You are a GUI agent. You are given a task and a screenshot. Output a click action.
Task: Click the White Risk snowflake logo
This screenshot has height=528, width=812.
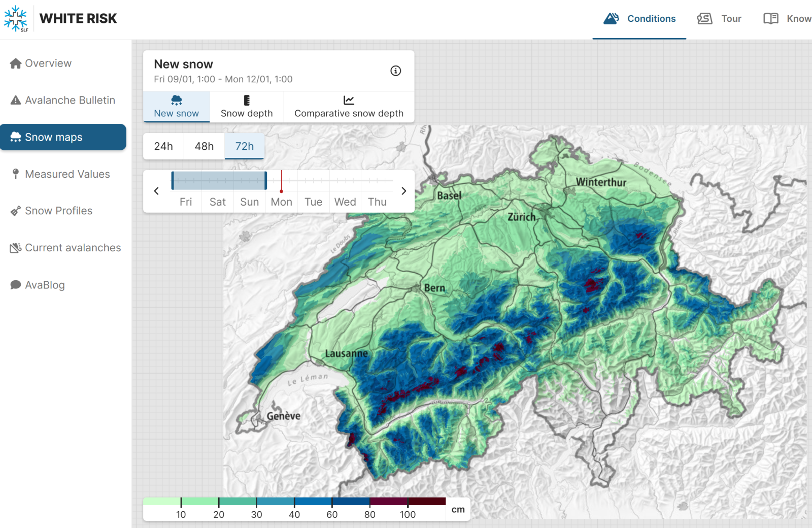point(16,19)
